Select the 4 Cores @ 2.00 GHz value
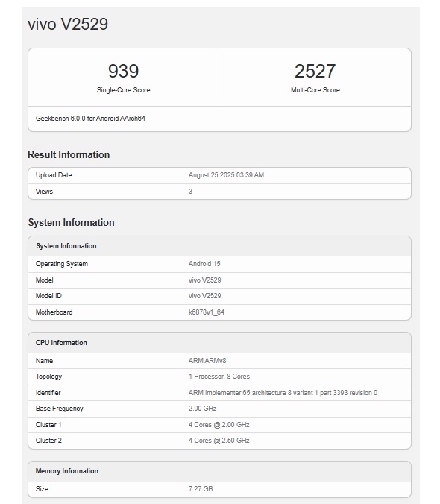 [219, 425]
